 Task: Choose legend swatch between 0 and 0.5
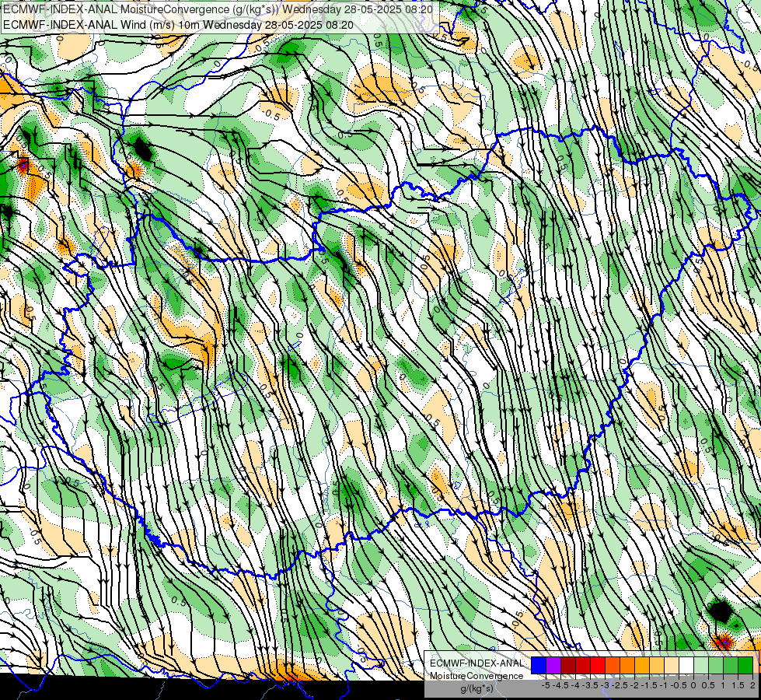[701, 665]
